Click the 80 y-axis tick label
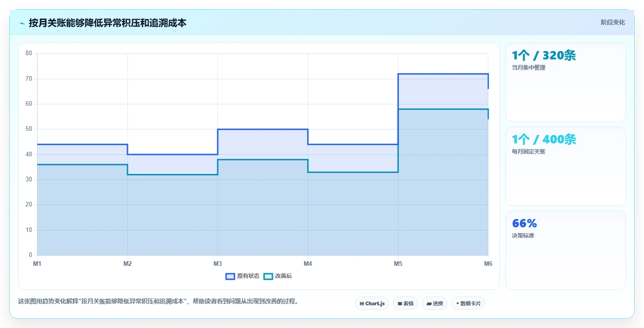Screen dimensions: 644x328 click(29, 53)
